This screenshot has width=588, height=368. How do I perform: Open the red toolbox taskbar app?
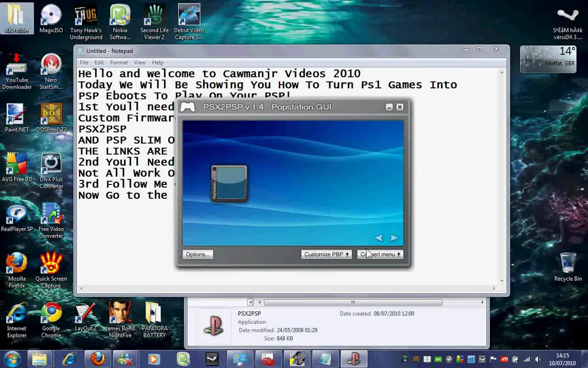coord(268,359)
